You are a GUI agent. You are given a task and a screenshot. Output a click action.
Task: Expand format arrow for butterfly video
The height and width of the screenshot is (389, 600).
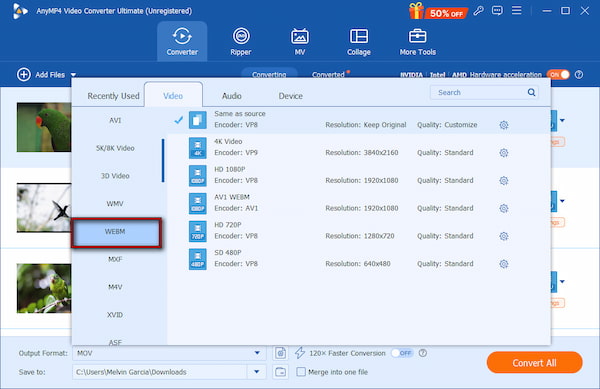tap(562, 201)
